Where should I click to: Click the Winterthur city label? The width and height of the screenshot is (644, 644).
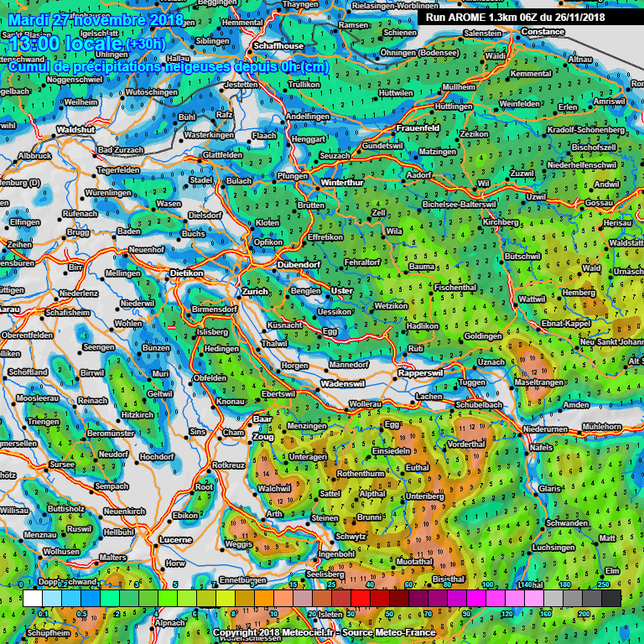pyautogui.click(x=342, y=183)
